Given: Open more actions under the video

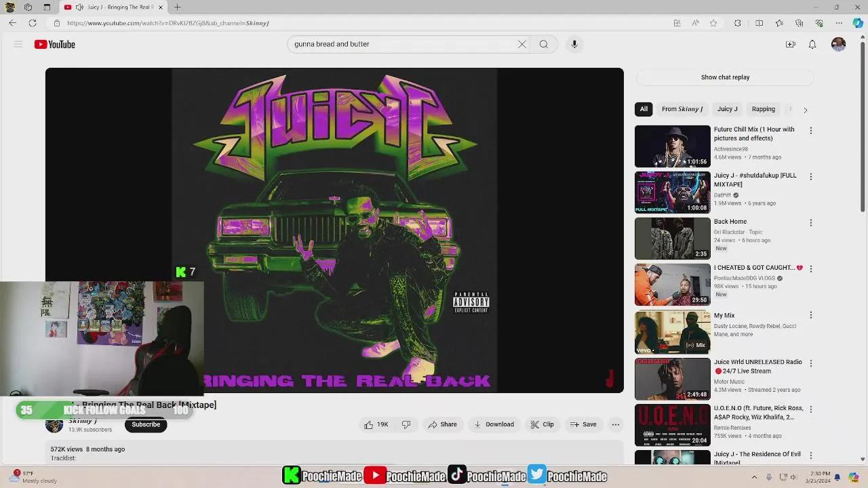Looking at the screenshot, I should (616, 424).
